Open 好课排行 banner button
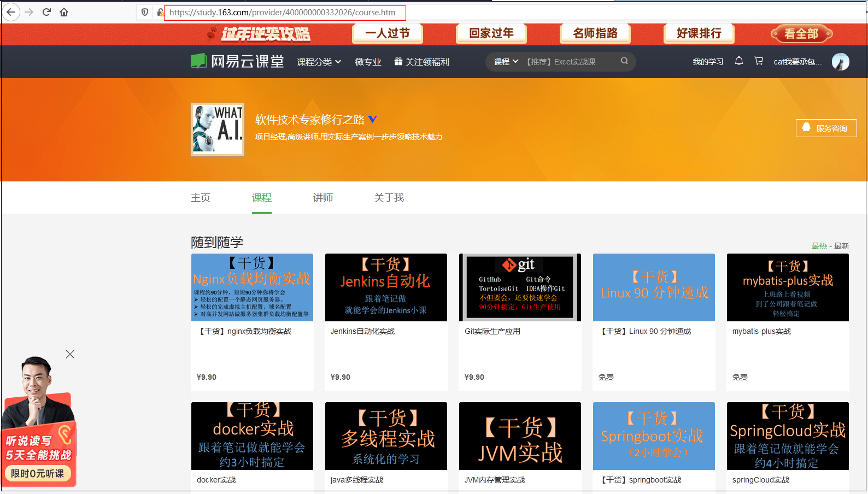Viewport: 868px width, 494px height. [x=699, y=33]
